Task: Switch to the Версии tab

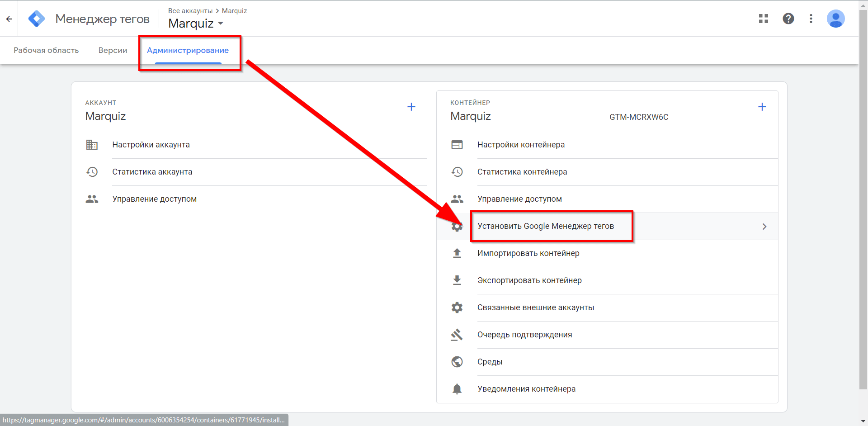Action: 113,50
